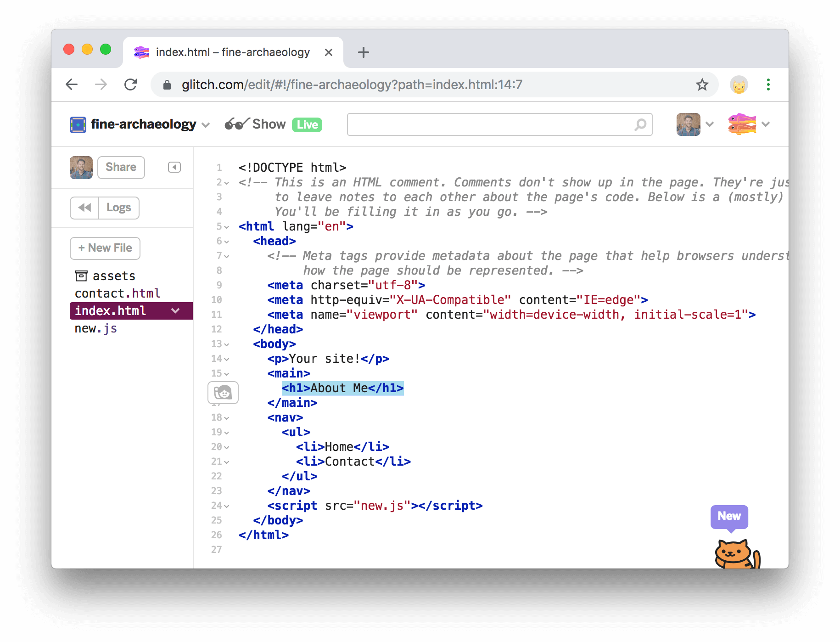Click the Contact list item line
Screen dimensions: 840x642
(353, 462)
